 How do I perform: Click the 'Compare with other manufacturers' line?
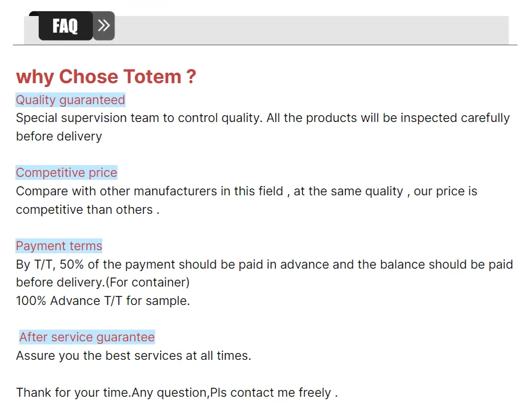click(246, 191)
